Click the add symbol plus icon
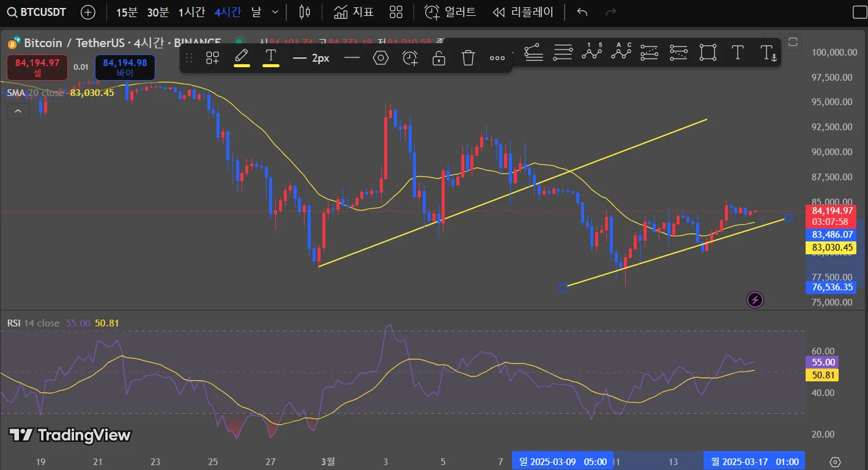Image resolution: width=868 pixels, height=470 pixels. [88, 12]
